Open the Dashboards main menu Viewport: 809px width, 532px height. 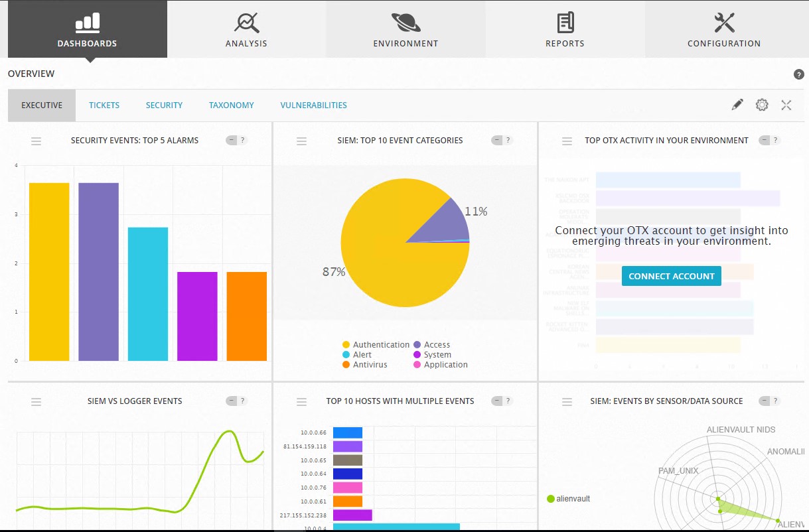(x=87, y=29)
